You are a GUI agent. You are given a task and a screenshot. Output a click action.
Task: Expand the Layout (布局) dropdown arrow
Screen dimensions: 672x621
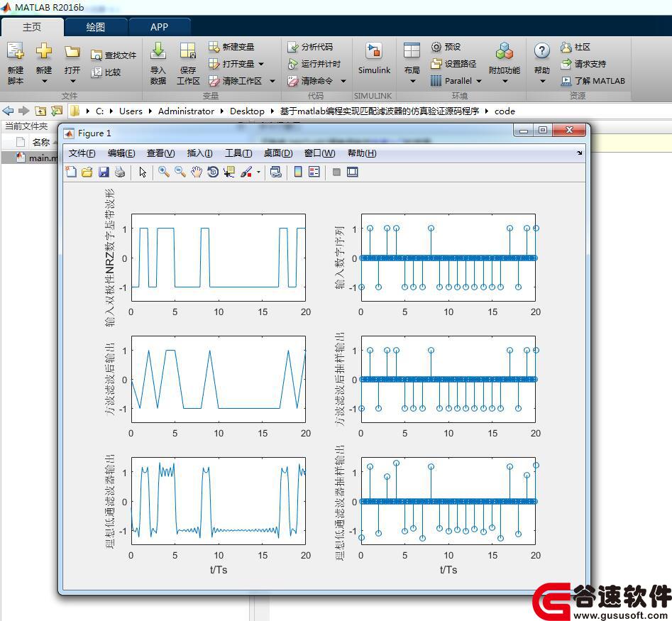click(x=412, y=81)
